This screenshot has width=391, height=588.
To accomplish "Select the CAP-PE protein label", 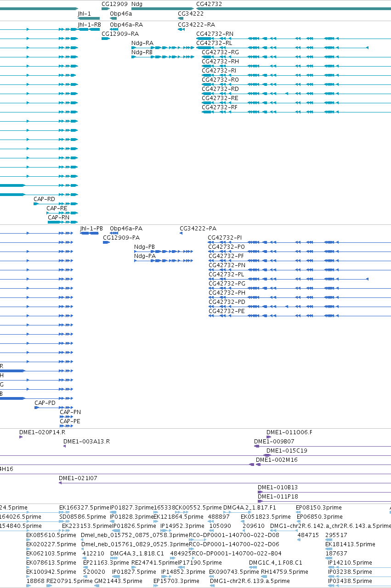I will click(x=70, y=421).
